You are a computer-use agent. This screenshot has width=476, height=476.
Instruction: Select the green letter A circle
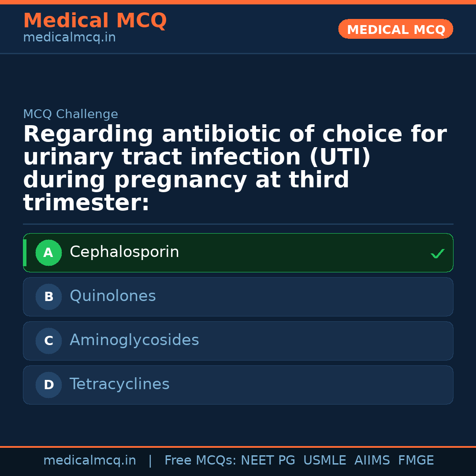pyautogui.click(x=48, y=253)
